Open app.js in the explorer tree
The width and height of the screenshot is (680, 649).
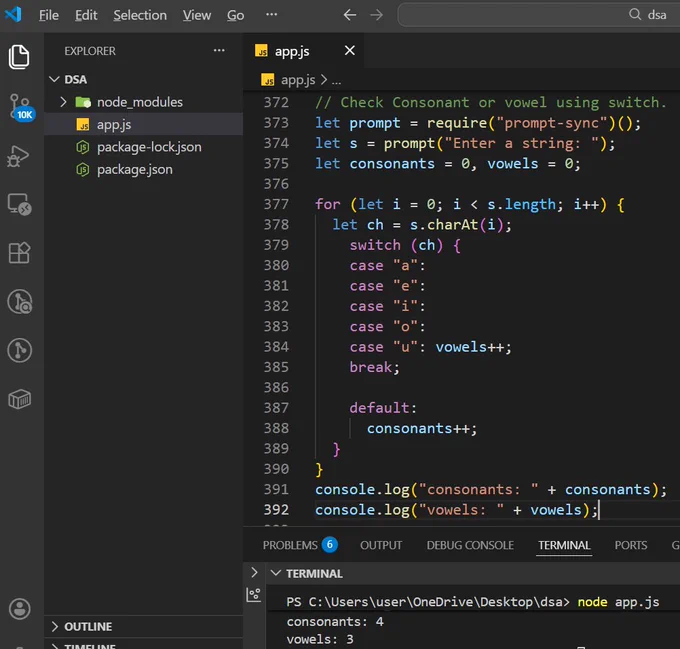(144, 125)
